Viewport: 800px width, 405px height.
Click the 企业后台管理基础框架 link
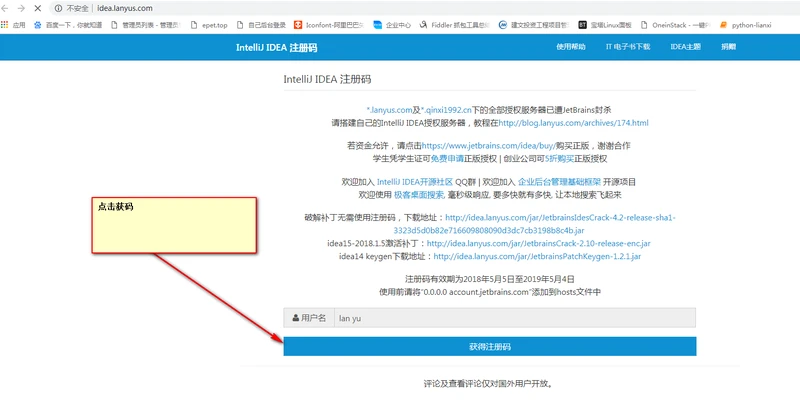(x=560, y=182)
